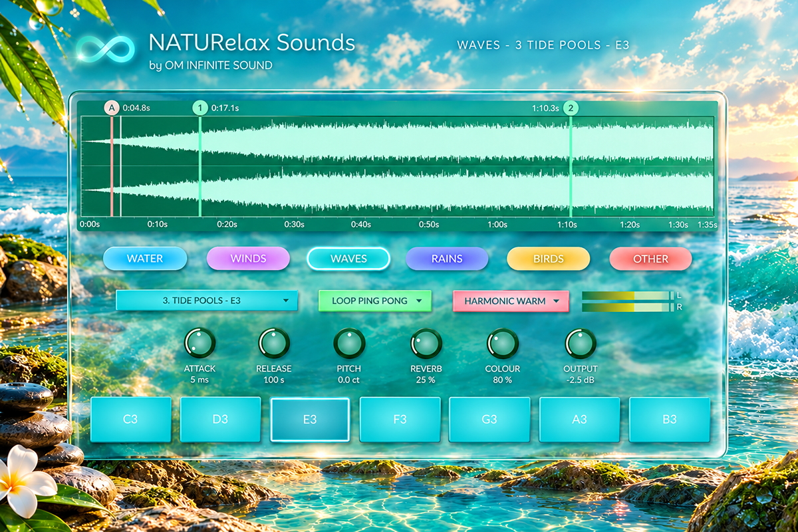This screenshot has height=532, width=798.
Task: Trigger the G3 note pad
Action: (x=489, y=420)
